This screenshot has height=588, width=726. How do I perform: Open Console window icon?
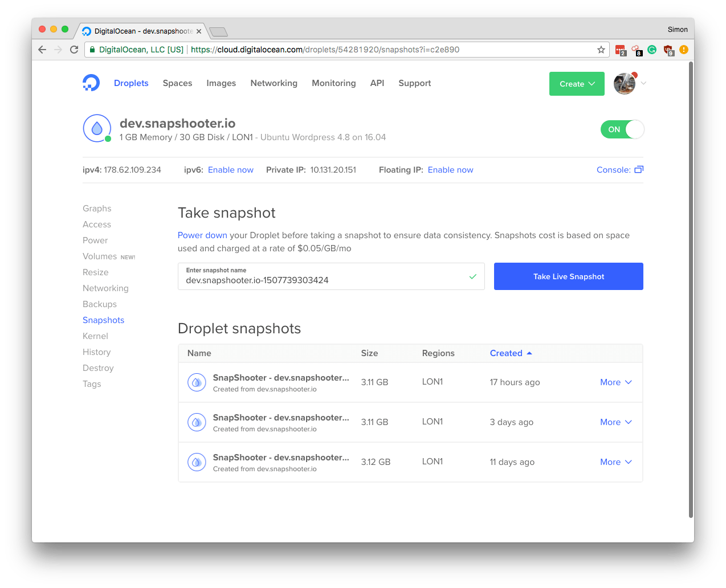[x=639, y=170]
